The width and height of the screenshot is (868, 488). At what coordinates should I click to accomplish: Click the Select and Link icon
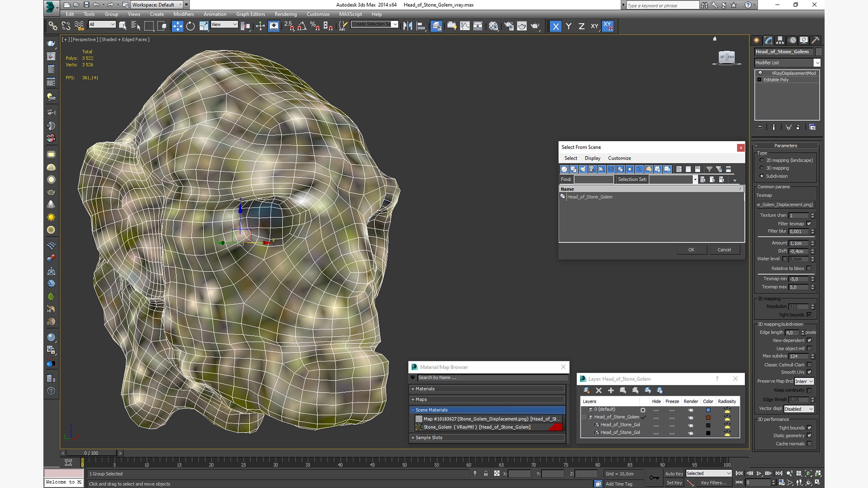click(x=53, y=26)
